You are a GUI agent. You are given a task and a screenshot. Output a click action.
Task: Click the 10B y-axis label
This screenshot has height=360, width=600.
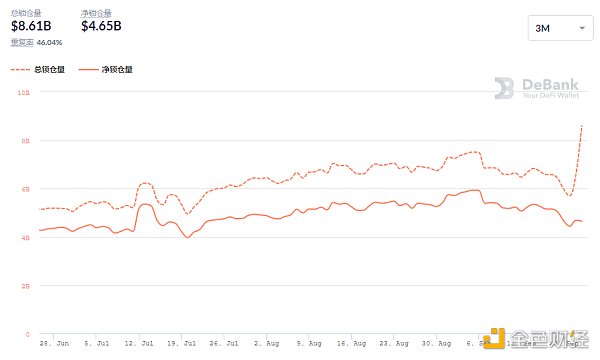[x=23, y=93]
